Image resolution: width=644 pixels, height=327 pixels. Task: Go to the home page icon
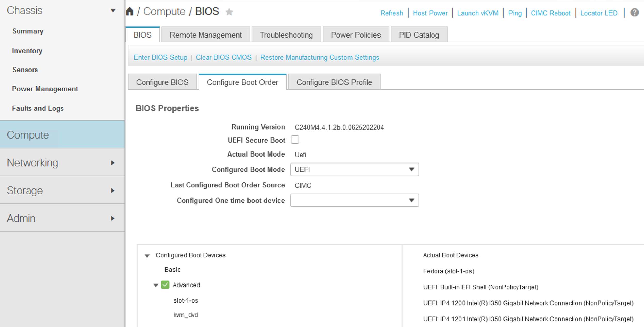pos(130,12)
